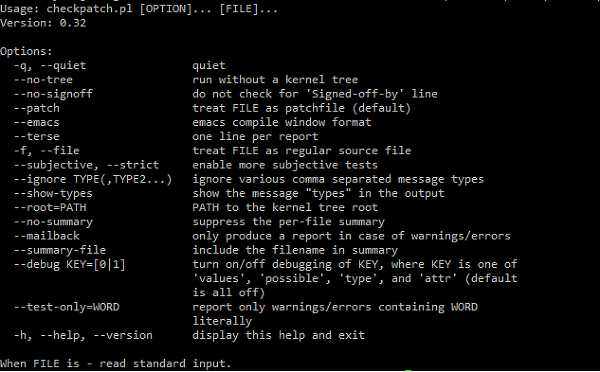Click the --debug KEY=[0|1] option

pos(70,264)
